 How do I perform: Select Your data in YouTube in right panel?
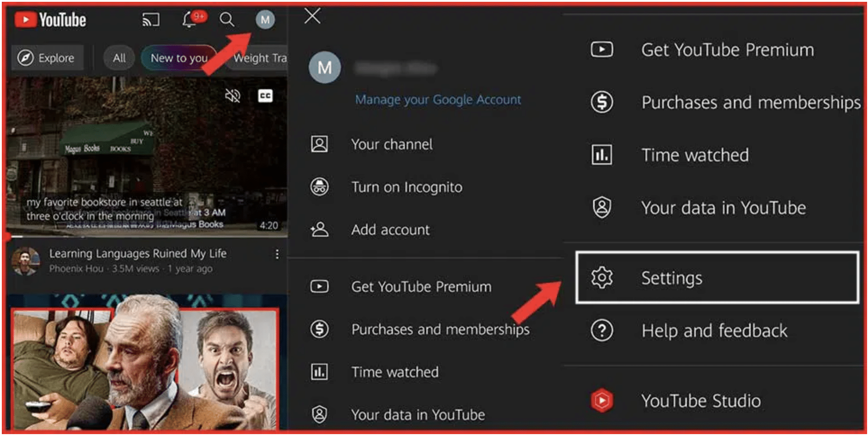[723, 208]
